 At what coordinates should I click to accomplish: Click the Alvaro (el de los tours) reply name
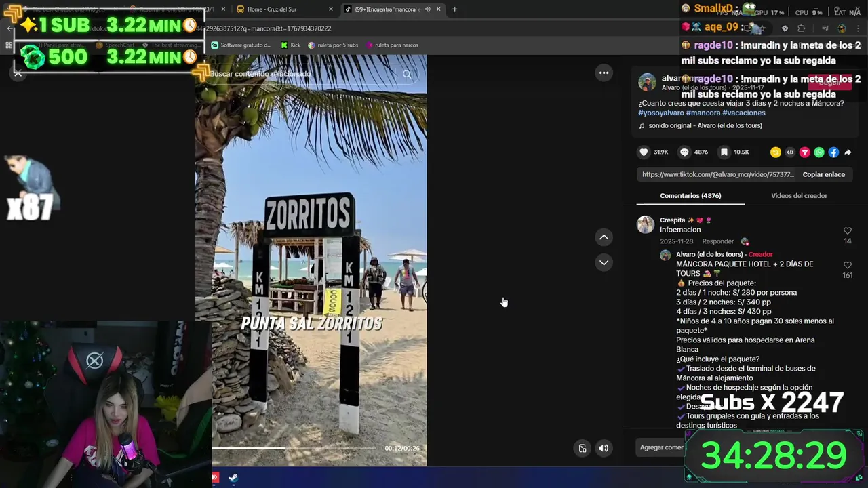tap(709, 255)
